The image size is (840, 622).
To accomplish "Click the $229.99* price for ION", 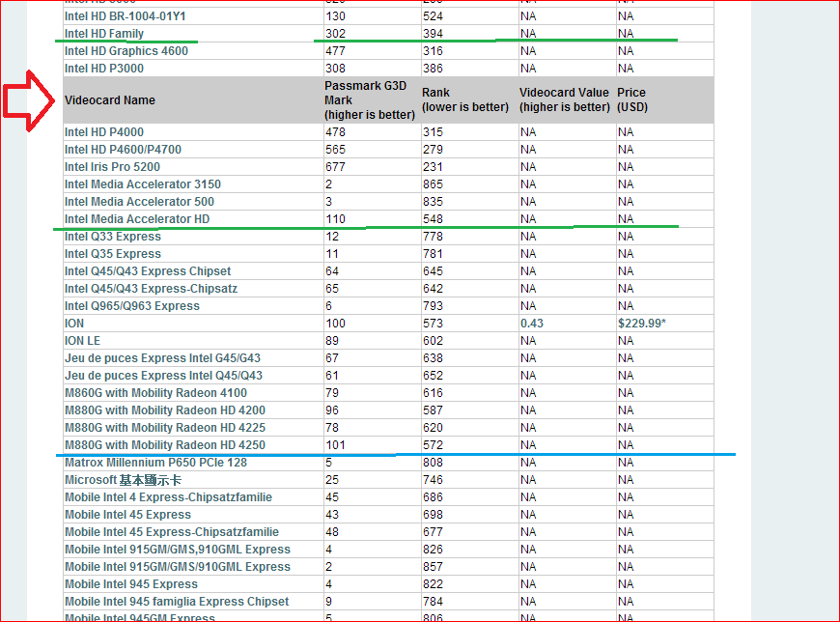I will [641, 323].
